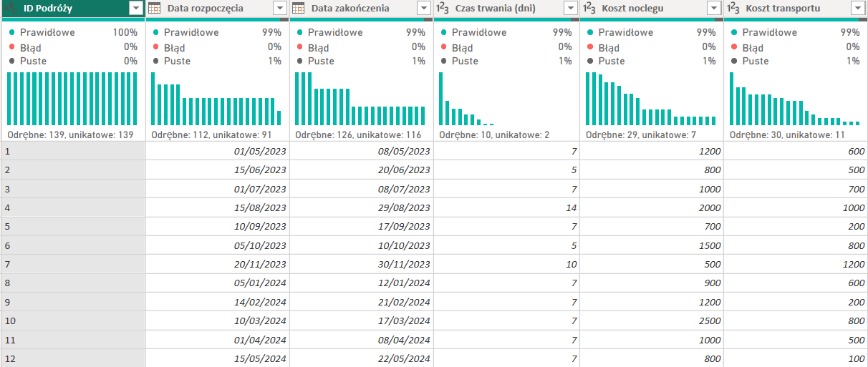Click Prawidłowe 99% in Czas trwania quality
Screen dimensions: 868x367
pos(506,33)
